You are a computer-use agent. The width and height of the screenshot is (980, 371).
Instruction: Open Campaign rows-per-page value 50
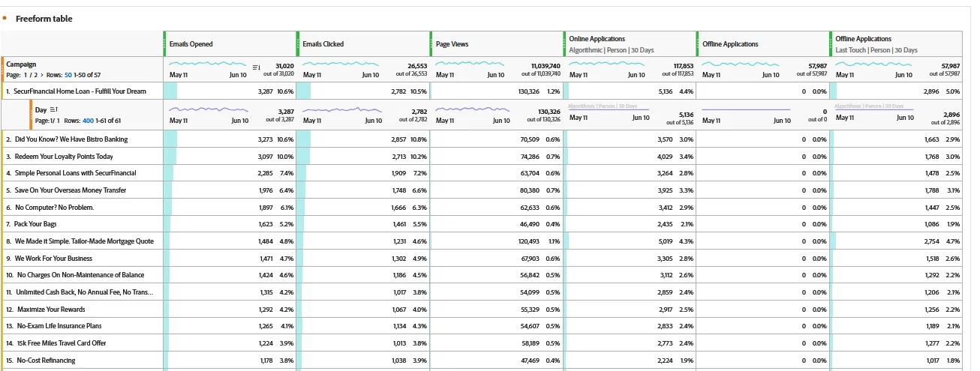click(68, 75)
